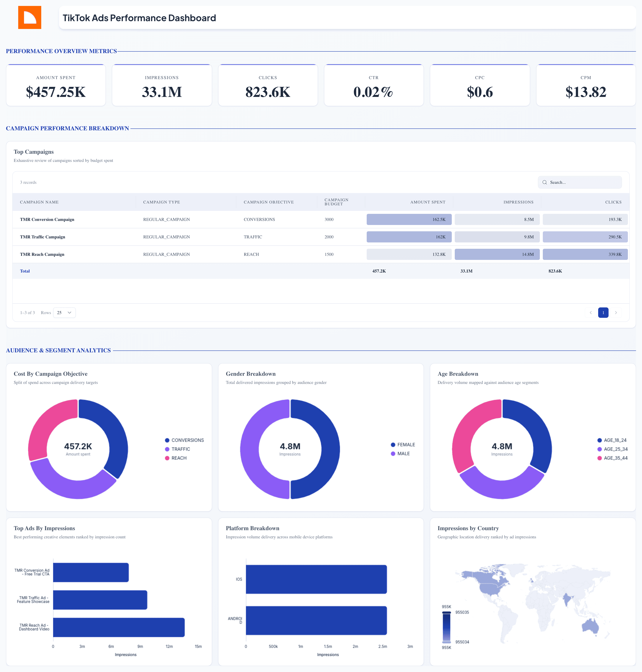Screen dimensions: 642x672
Task: Open the Rows per page dropdown
Action: click(64, 313)
